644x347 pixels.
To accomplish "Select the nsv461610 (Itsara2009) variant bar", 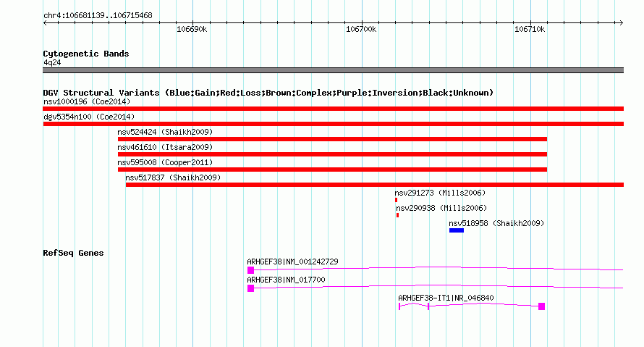I will point(332,154).
